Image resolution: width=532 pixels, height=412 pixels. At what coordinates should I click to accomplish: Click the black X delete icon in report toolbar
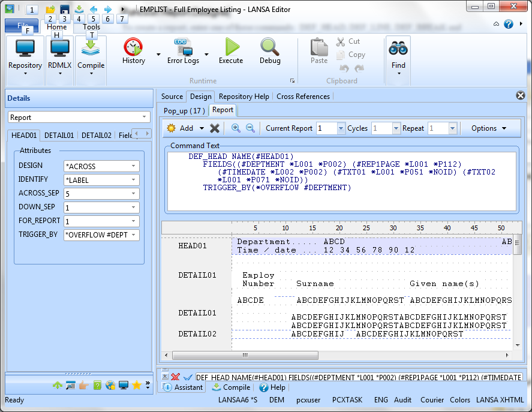click(215, 128)
